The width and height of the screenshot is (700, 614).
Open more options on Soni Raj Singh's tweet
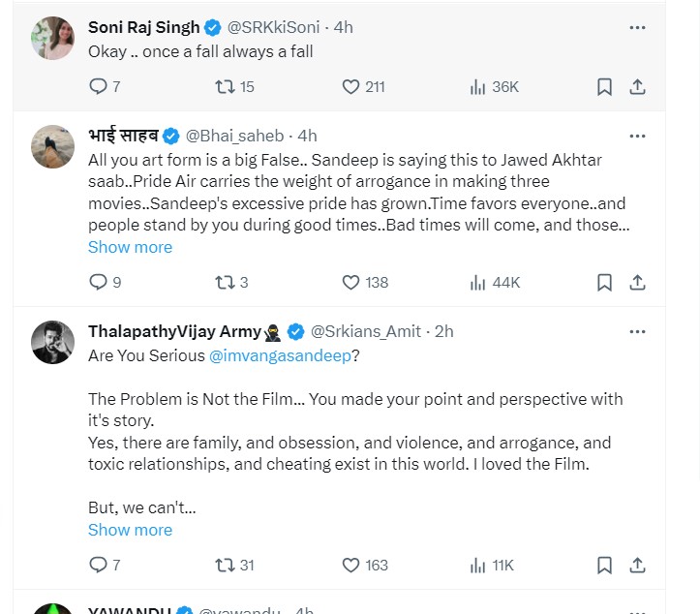click(636, 28)
